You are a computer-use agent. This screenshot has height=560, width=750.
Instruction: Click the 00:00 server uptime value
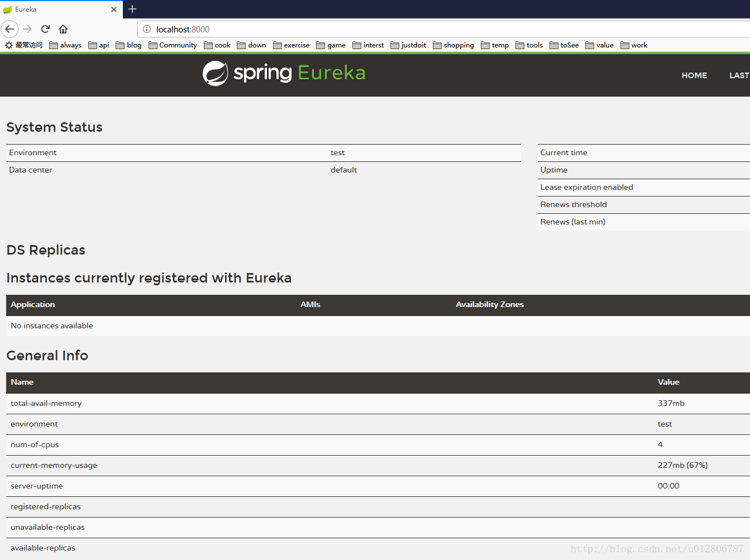[668, 486]
